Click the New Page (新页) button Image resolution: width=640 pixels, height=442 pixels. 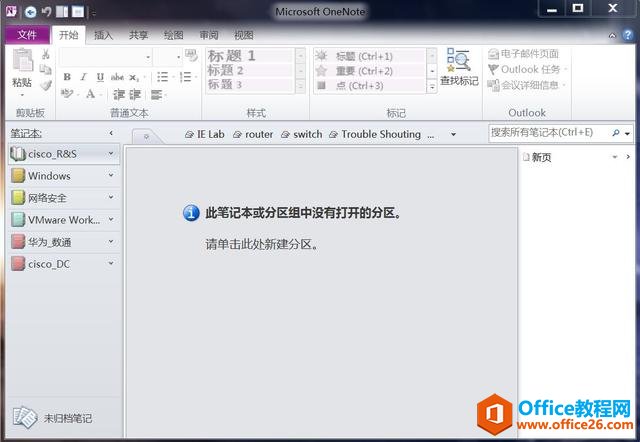540,157
